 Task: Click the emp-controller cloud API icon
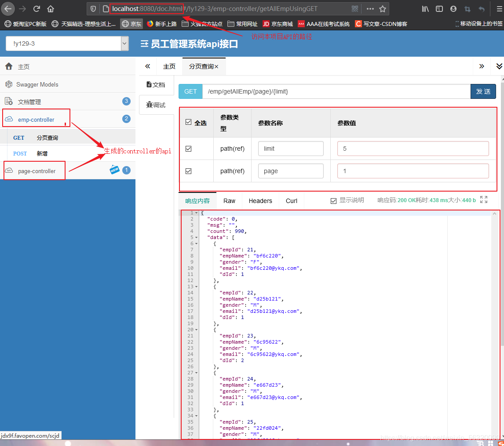[x=9, y=119]
